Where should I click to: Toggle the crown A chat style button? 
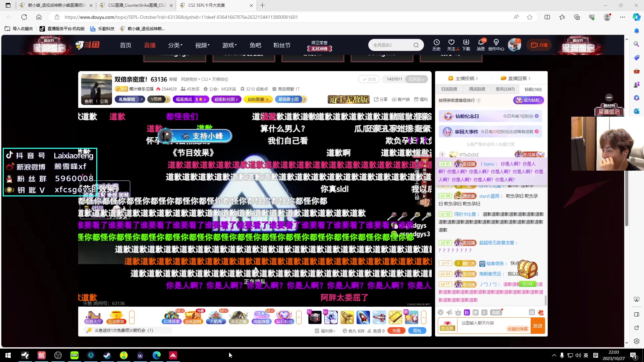[458, 312]
